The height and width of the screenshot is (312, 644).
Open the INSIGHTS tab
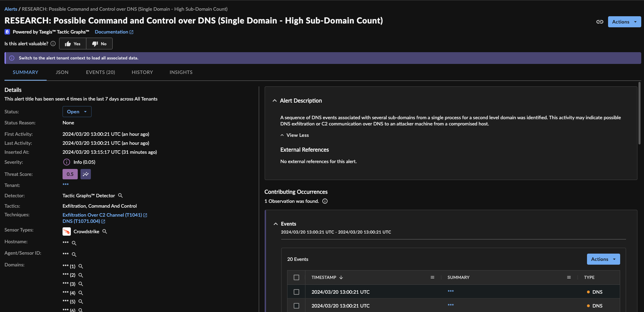point(181,72)
